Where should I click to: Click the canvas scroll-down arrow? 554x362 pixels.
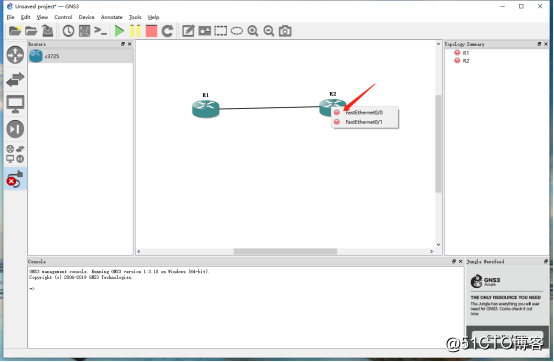pos(438,244)
